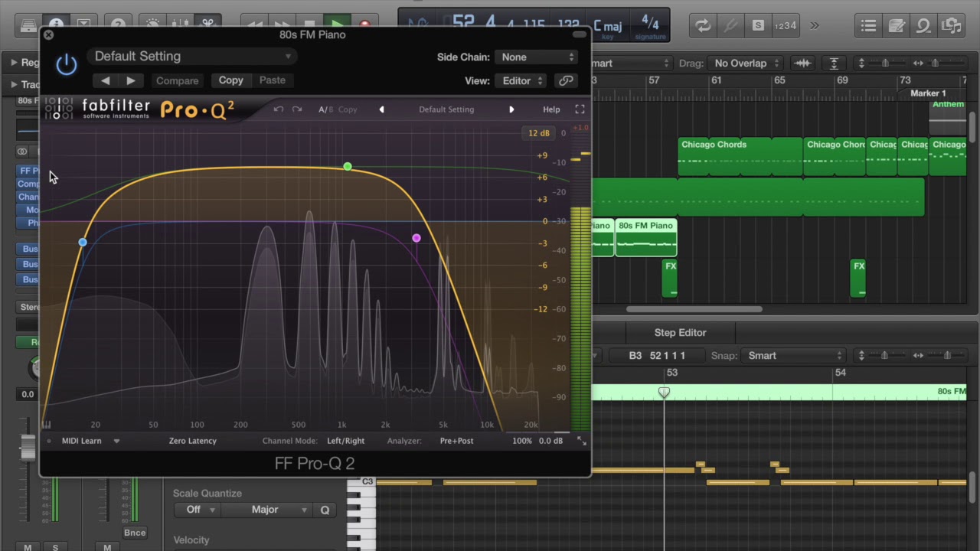Select the purple high-cut EQ band node
980x551 pixels.
(x=416, y=239)
